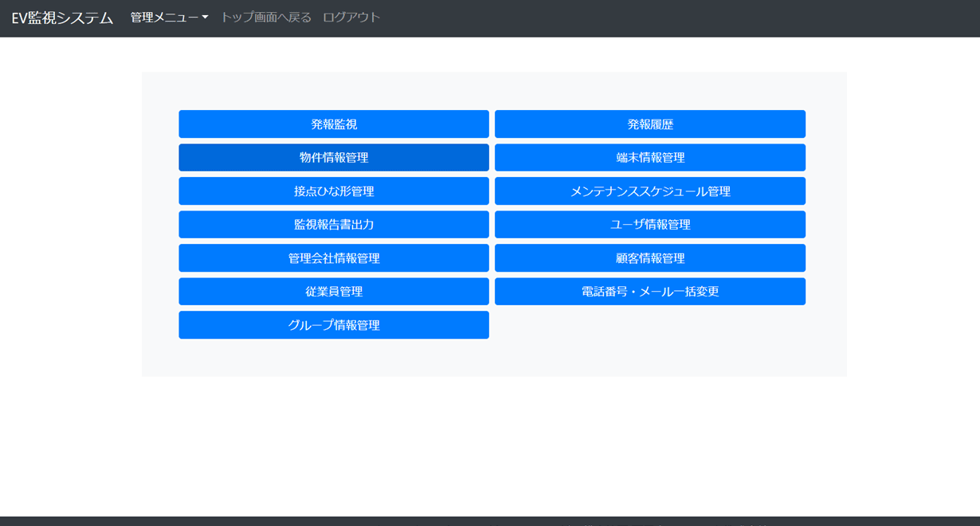This screenshot has width=980, height=526.
Task: Select 監視報告書出力 button
Action: 334,225
